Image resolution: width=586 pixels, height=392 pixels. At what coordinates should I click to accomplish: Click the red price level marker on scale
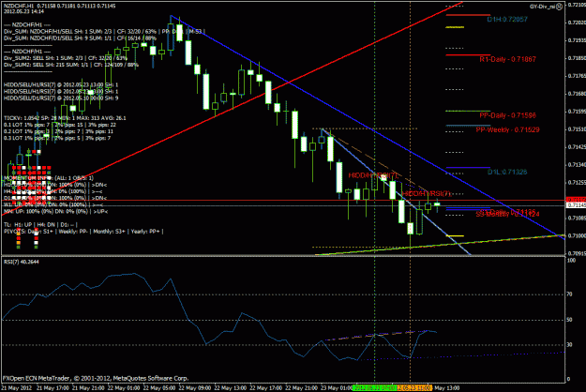pos(576,200)
